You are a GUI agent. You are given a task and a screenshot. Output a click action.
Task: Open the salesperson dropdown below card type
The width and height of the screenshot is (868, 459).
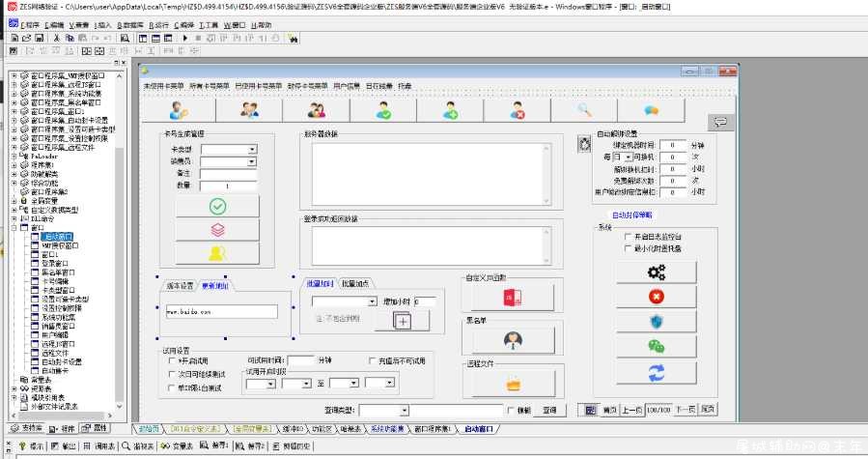click(x=252, y=161)
